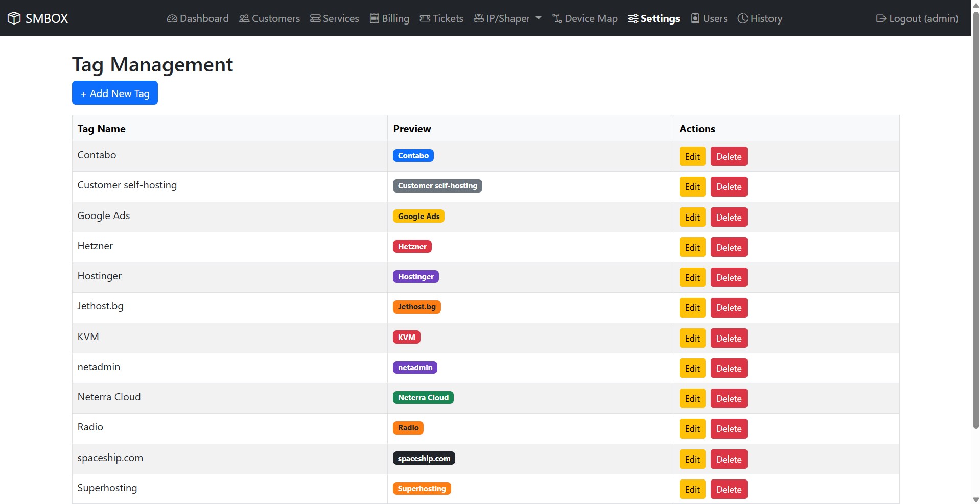Open the Device Map page

click(585, 18)
